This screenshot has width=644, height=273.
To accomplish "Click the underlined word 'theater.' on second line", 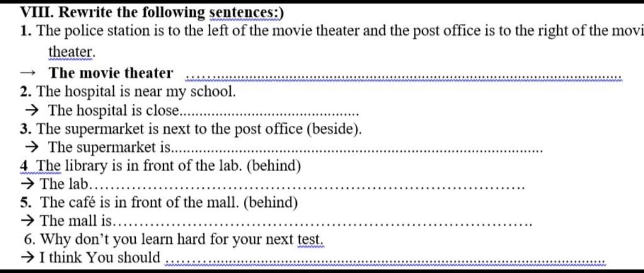I will click(72, 53).
